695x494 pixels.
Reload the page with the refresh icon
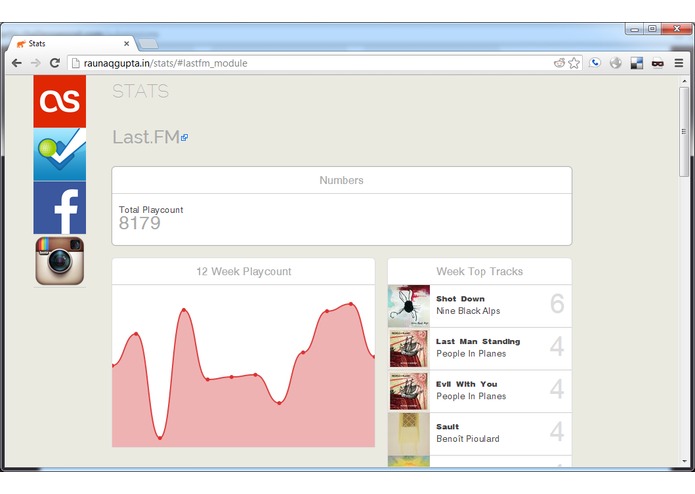(55, 63)
